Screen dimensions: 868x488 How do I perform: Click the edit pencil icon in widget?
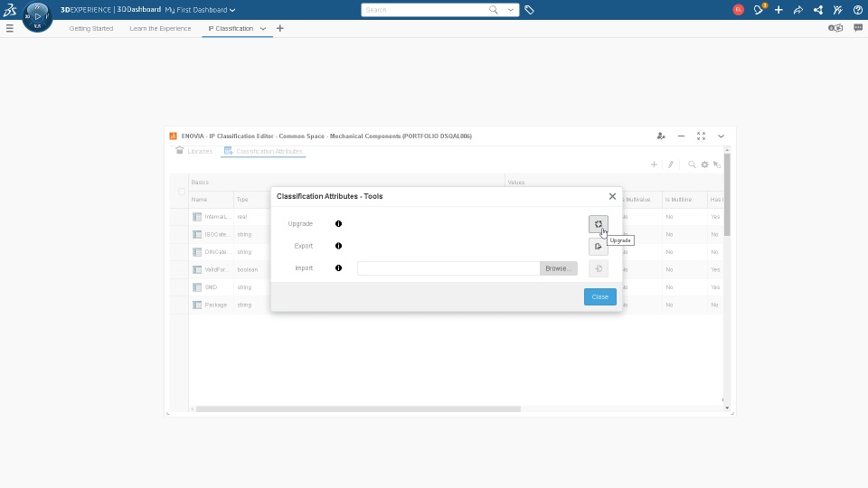tap(670, 164)
